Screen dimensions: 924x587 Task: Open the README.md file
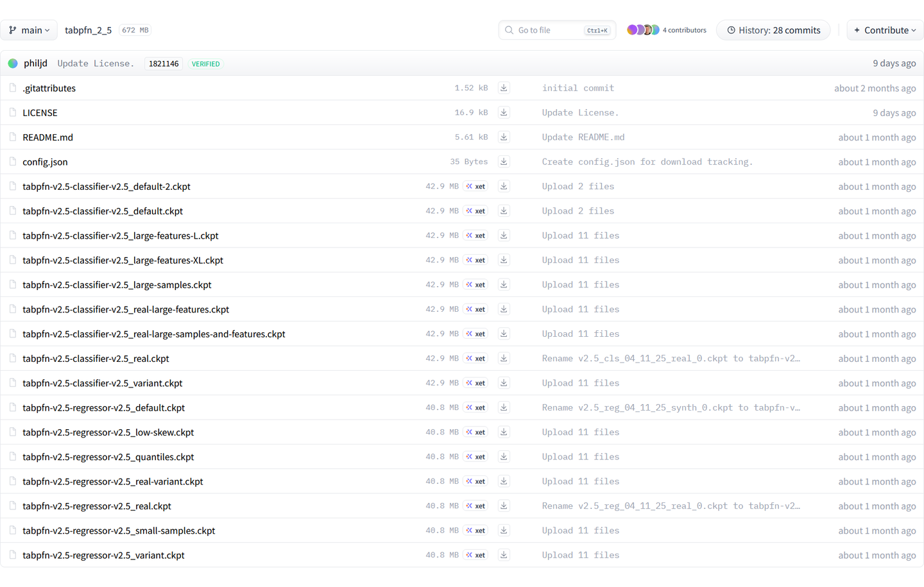pos(47,137)
